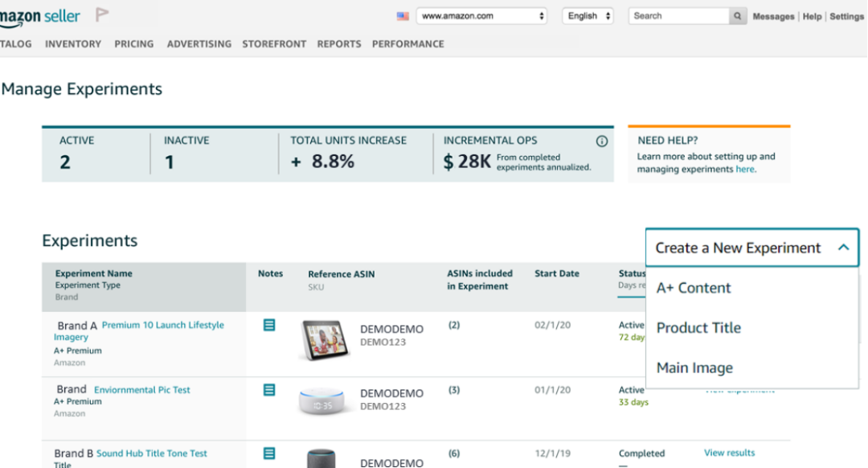
Task: Click View results for completed experiment
Action: point(729,453)
